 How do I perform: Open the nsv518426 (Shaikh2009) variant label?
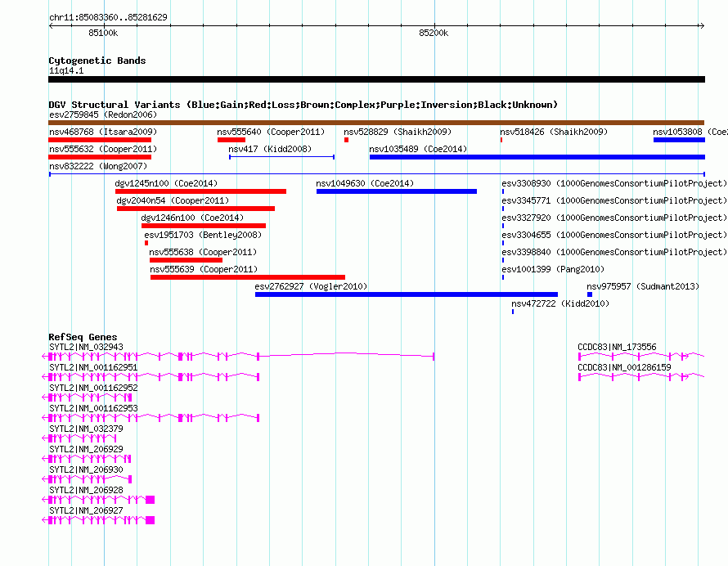tap(554, 132)
